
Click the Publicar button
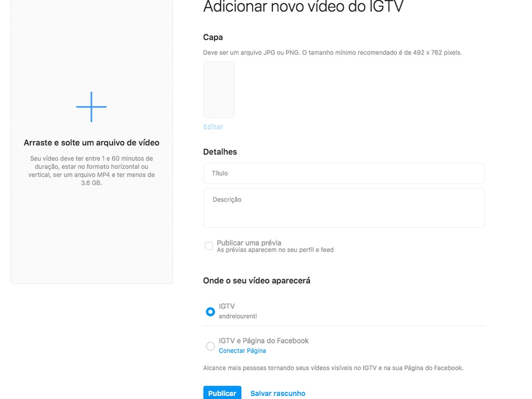tap(222, 393)
